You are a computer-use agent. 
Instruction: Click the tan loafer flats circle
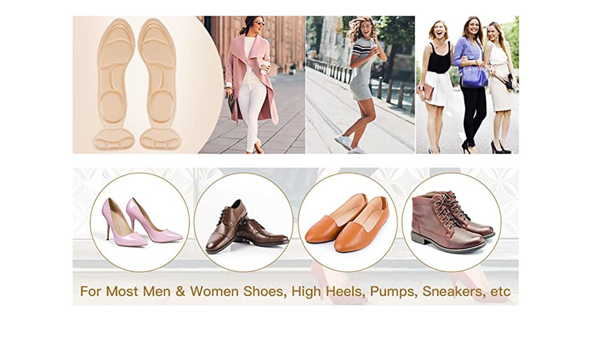coord(347,222)
